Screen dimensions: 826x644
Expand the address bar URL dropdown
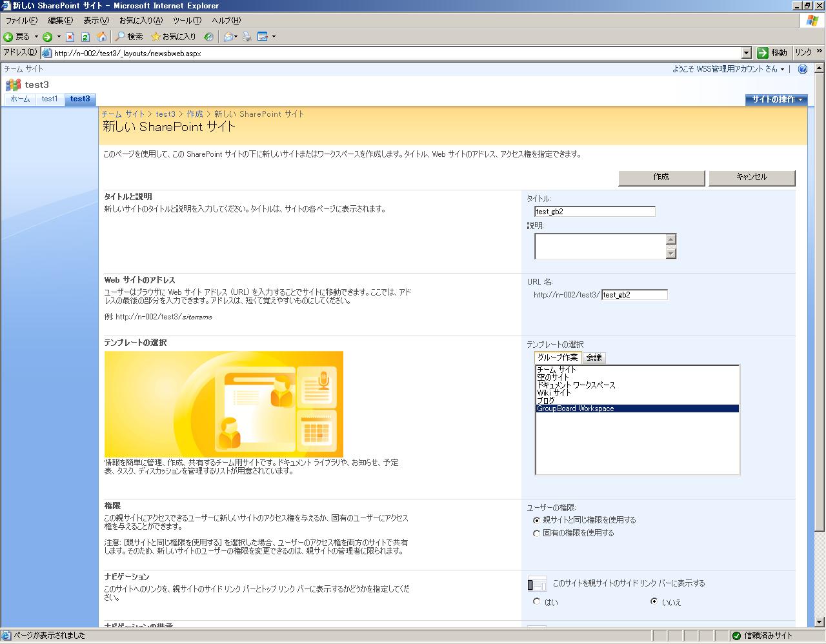tap(747, 53)
